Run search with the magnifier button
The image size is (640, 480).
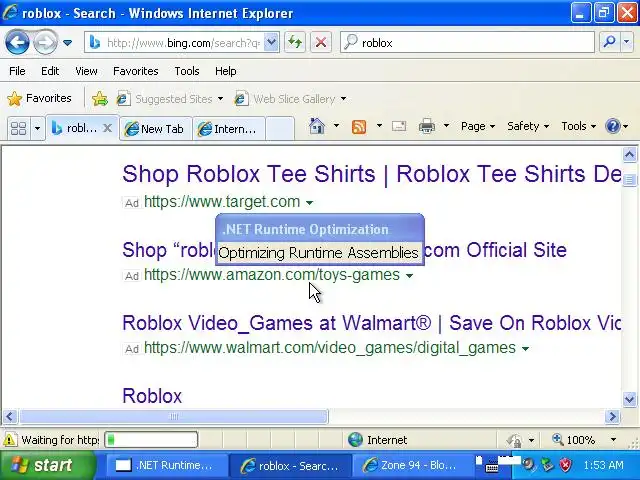pyautogui.click(x=609, y=42)
